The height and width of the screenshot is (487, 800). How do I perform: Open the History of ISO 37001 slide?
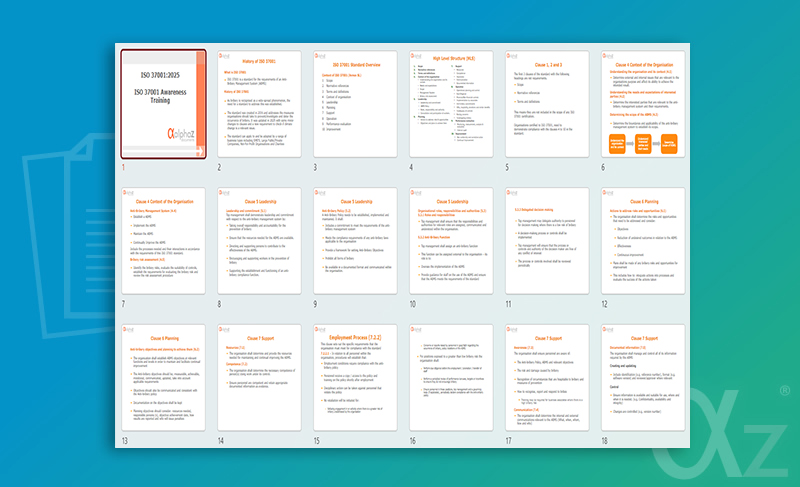click(x=260, y=104)
